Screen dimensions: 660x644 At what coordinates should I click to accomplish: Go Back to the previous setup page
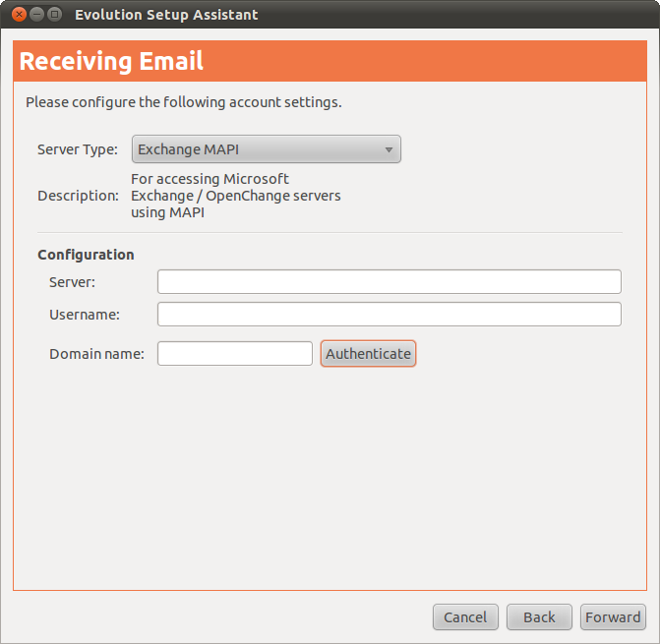click(539, 617)
